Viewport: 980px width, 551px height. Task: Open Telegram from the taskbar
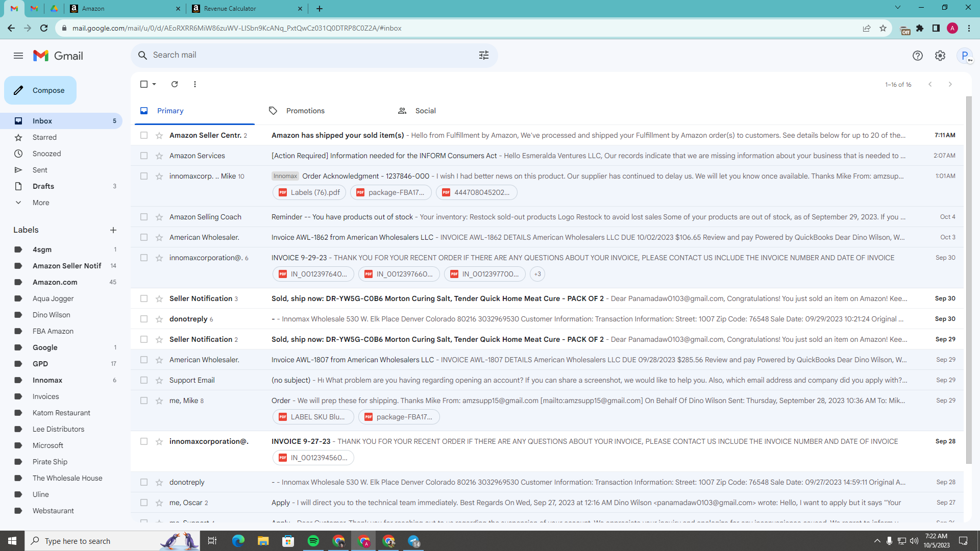coord(414,541)
